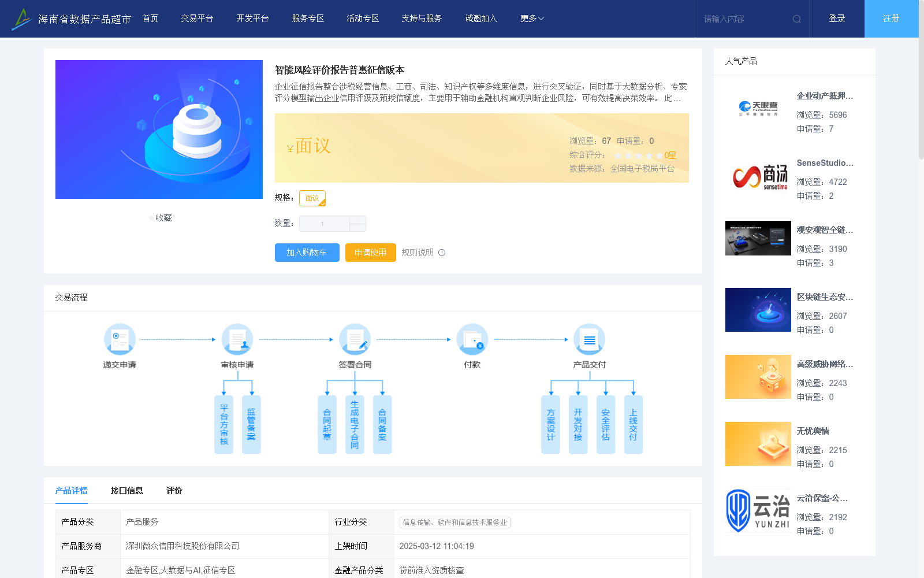This screenshot has width=924, height=578.
Task: Click the favorite star icon beside 收藏
Action: point(151,218)
